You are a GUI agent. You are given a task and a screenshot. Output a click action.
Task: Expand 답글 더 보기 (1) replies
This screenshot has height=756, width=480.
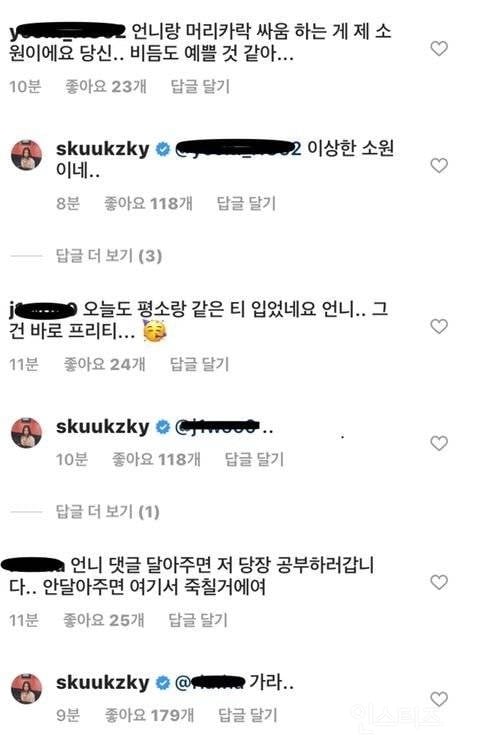pos(107,512)
